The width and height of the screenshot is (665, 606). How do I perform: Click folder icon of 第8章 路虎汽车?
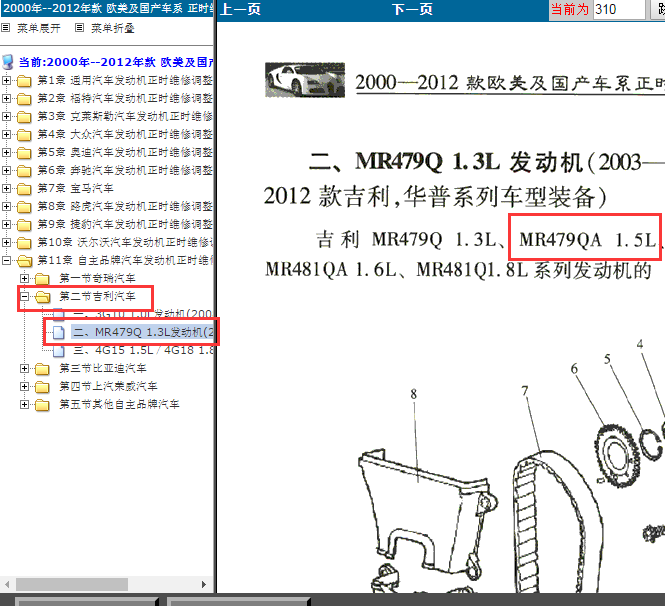coord(24,207)
